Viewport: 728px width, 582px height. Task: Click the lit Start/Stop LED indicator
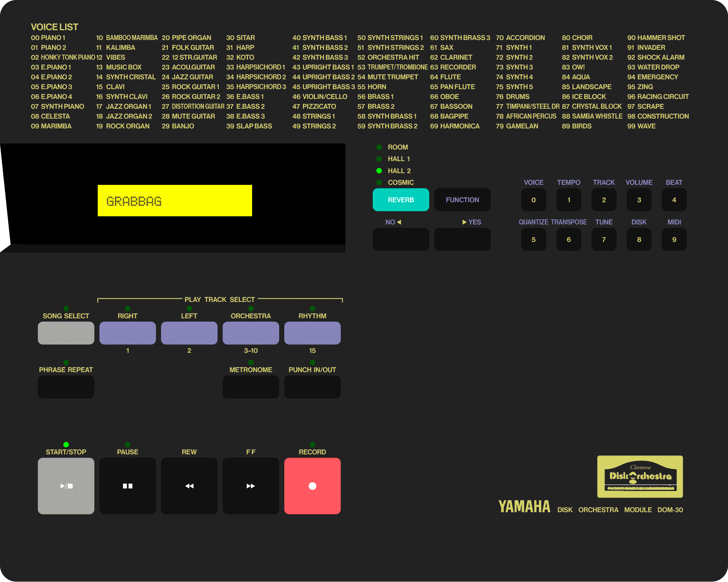click(66, 445)
